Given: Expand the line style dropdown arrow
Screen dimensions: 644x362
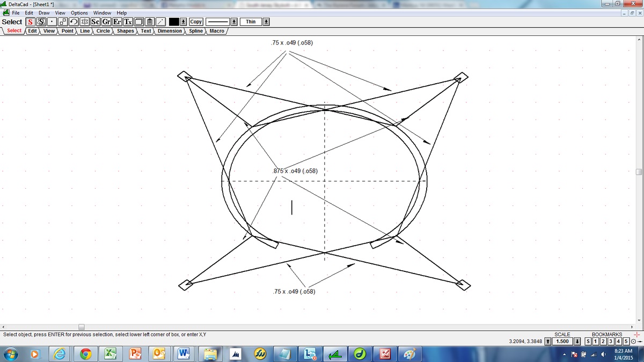Looking at the screenshot, I should coord(234,22).
